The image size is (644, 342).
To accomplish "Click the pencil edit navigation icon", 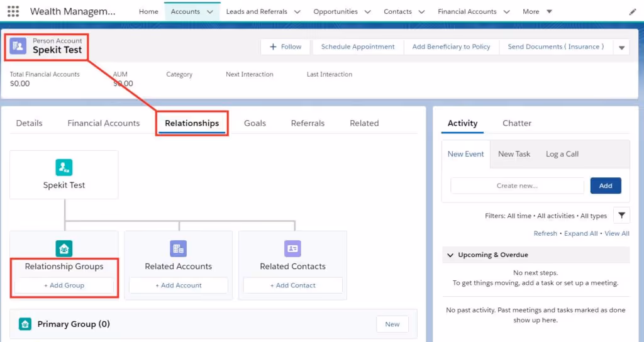I will tap(633, 12).
